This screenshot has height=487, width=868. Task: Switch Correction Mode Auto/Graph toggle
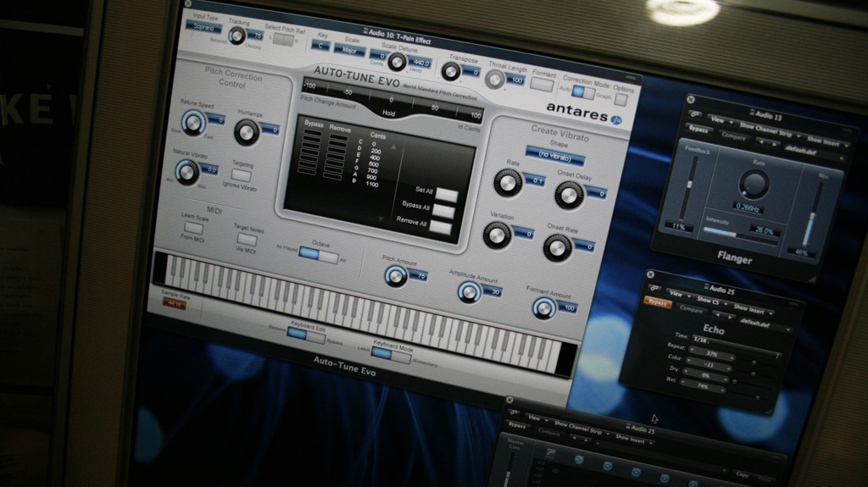click(x=583, y=93)
